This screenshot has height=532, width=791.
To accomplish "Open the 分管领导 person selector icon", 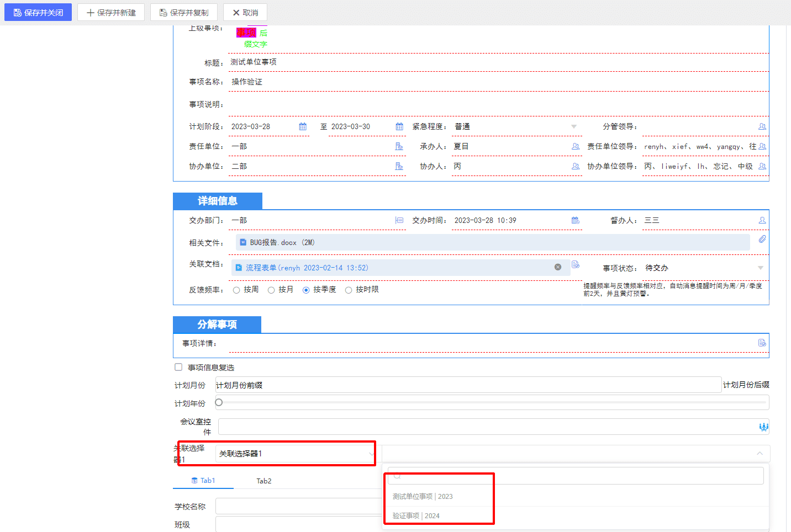I will pos(762,126).
